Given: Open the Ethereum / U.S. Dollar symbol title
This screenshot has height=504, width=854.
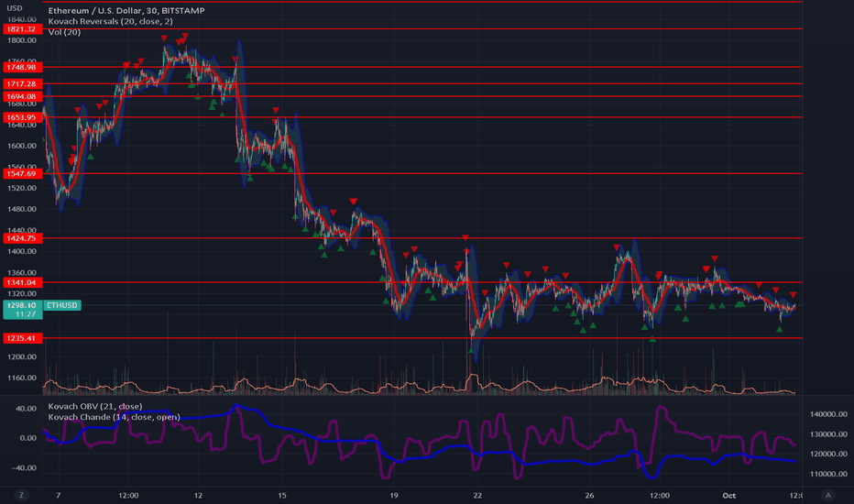Looking at the screenshot, I should [x=126, y=10].
